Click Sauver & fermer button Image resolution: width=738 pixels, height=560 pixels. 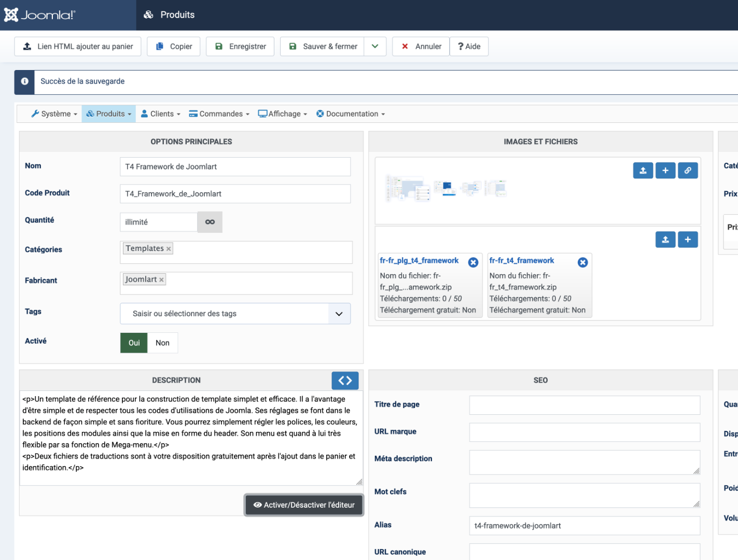(x=323, y=47)
